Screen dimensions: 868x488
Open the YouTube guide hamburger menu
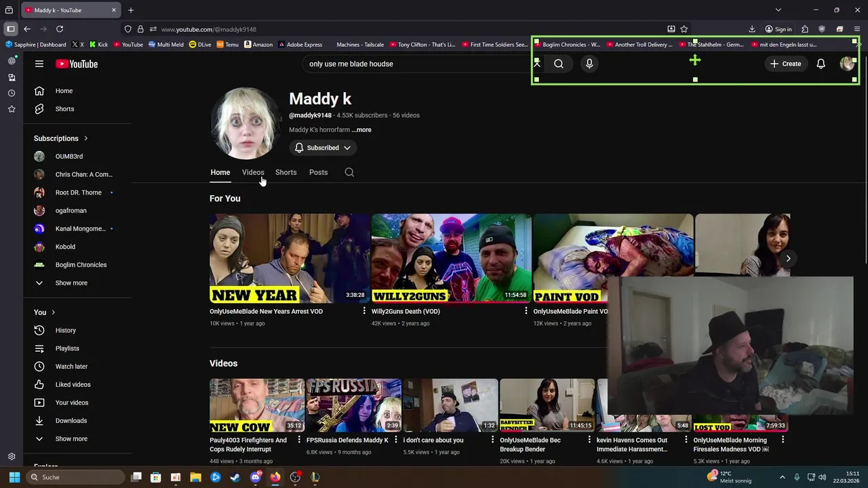click(x=39, y=64)
